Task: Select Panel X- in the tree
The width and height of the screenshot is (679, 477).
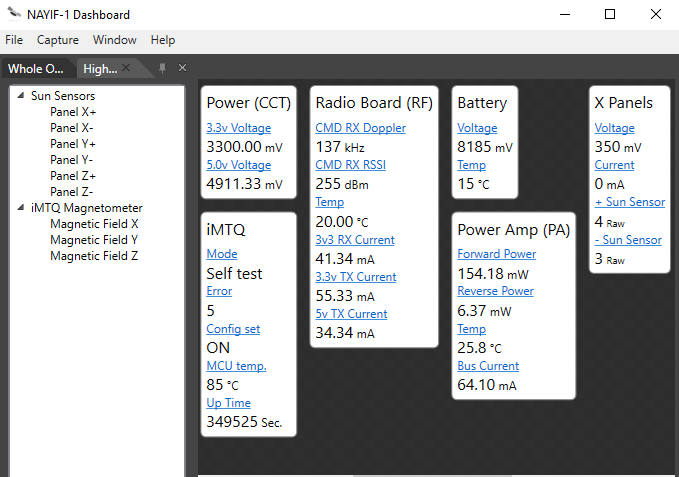Action: point(72,128)
